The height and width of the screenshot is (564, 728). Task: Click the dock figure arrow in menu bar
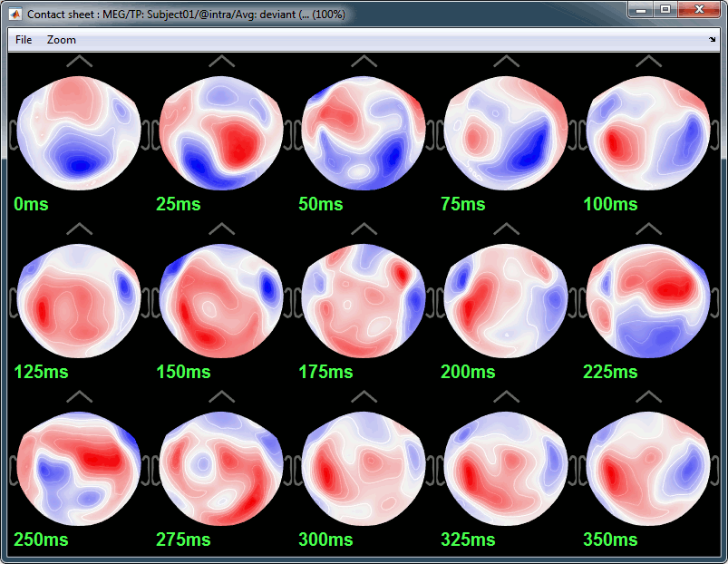pyautogui.click(x=712, y=40)
